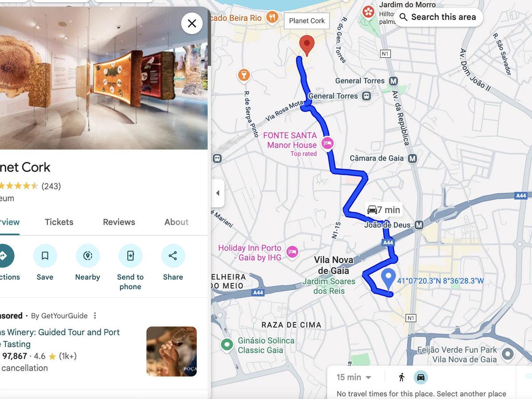Open Nearby places search
This screenshot has height=399, width=532.
pyautogui.click(x=87, y=256)
